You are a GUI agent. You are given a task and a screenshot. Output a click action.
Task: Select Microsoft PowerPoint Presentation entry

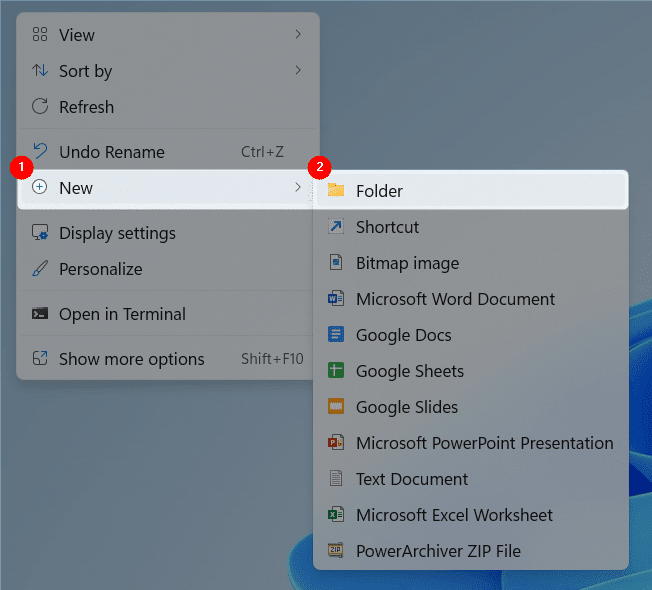472,443
